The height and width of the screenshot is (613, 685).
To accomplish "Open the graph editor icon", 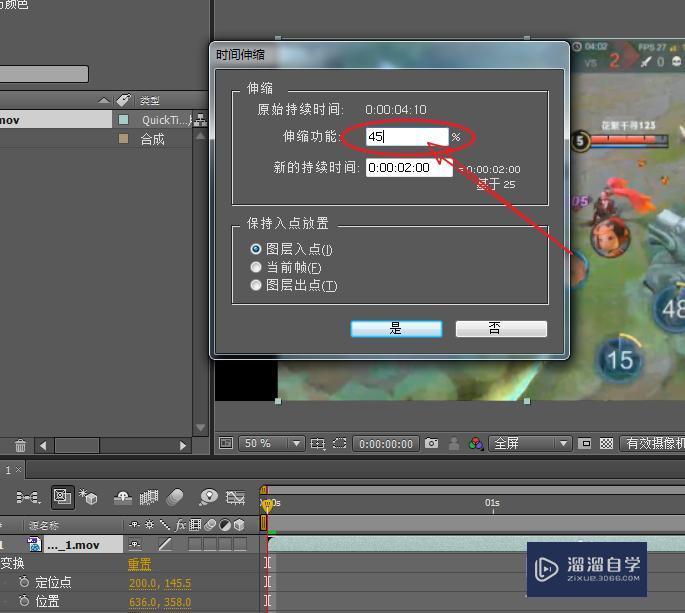I will (235, 497).
